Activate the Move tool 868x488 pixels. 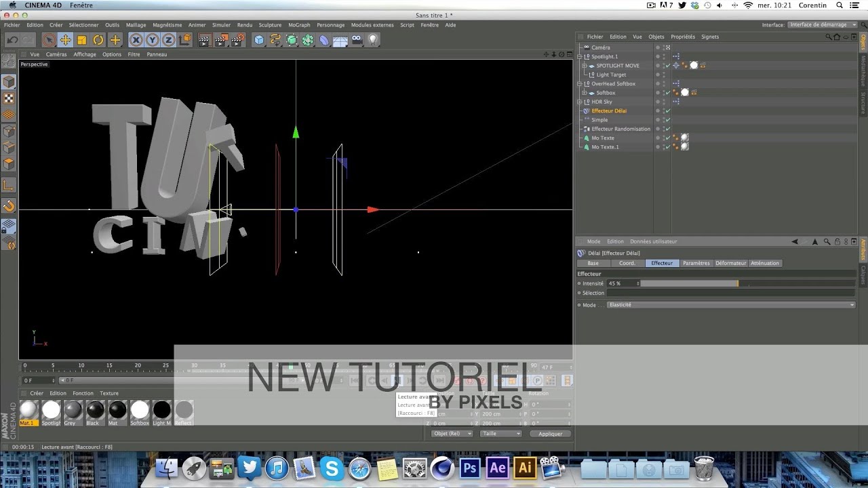(x=65, y=40)
